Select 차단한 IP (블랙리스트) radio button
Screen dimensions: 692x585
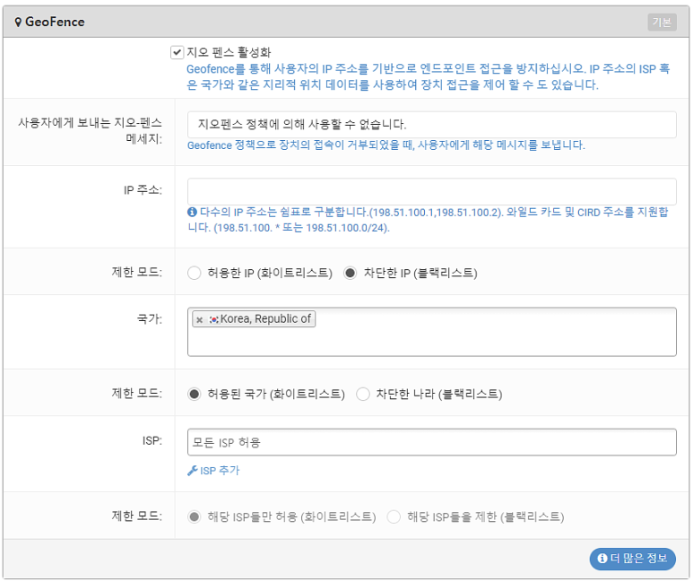(x=350, y=273)
